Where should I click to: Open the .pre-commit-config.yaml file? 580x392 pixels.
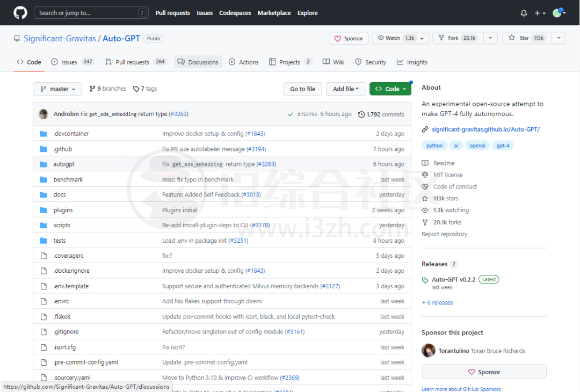click(x=86, y=362)
